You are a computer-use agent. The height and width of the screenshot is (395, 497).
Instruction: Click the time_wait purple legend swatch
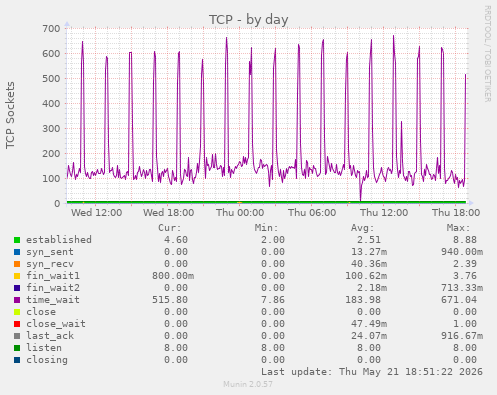(x=17, y=300)
